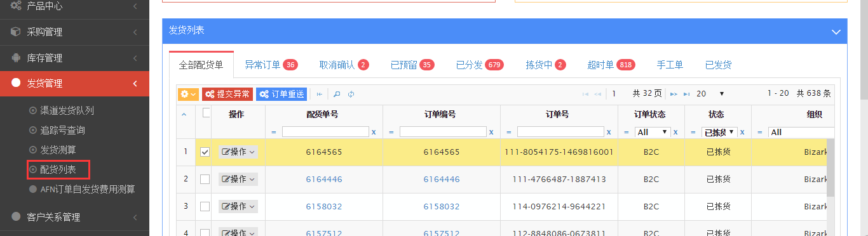868x236 pixels.
Task: Click the collapse-to-first column icon in toolbar
Action: pos(320,94)
